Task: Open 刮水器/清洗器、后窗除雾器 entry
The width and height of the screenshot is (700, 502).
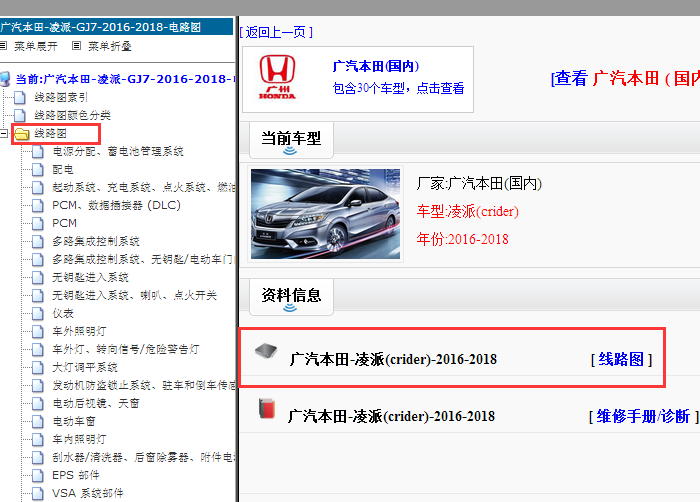Action: [x=144, y=457]
